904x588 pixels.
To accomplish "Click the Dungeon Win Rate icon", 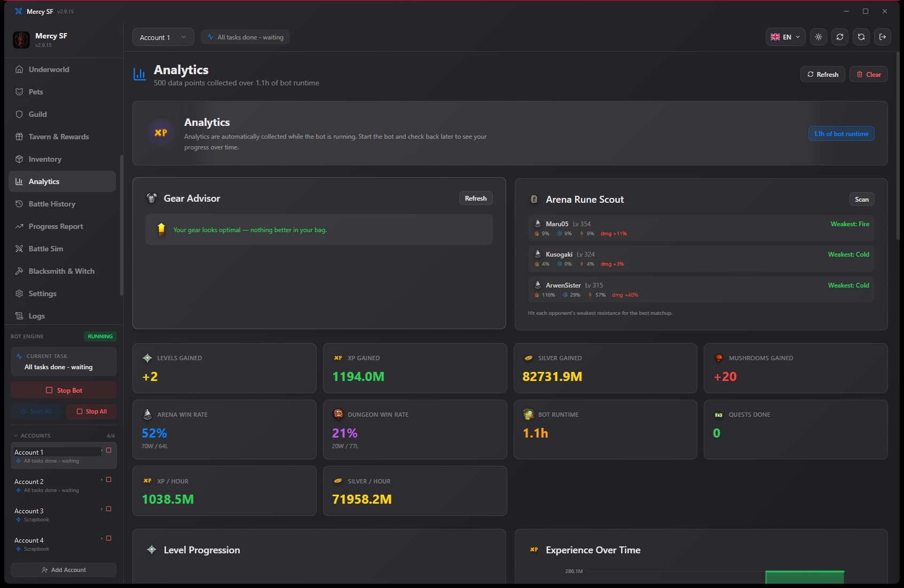I will pyautogui.click(x=338, y=414).
